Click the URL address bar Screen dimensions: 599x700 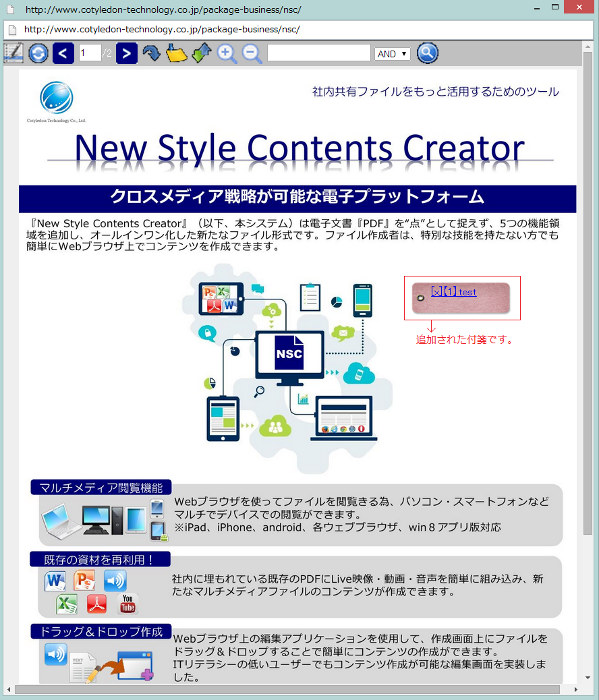tap(298, 30)
